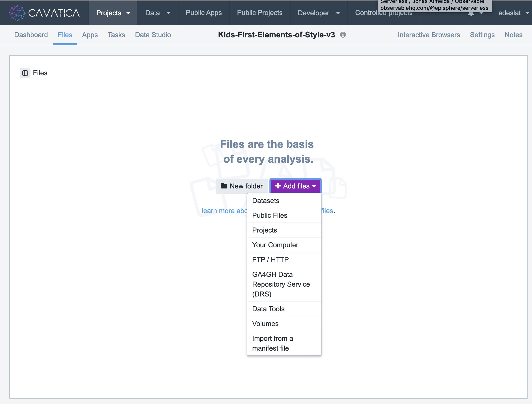The width and height of the screenshot is (532, 404).
Task: Go to Interactive Browsers
Action: (x=429, y=35)
